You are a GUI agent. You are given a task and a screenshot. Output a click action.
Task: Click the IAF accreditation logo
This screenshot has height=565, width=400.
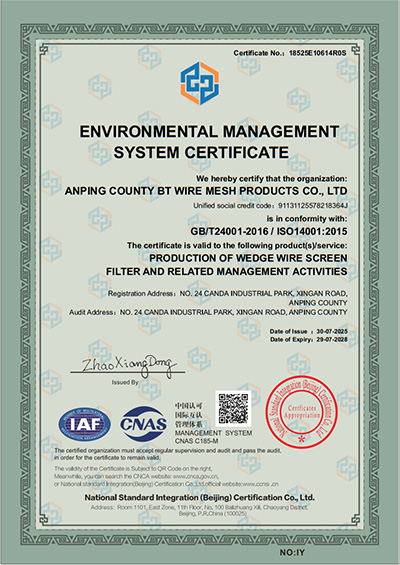click(85, 424)
